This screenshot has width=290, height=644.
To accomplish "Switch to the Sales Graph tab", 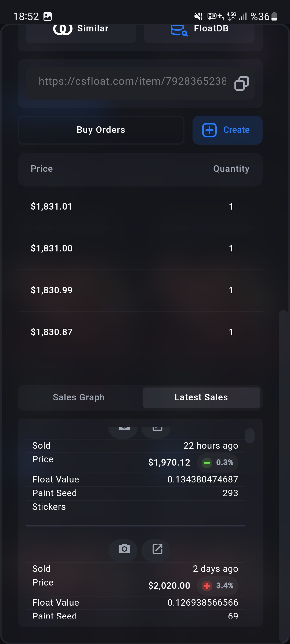I will (x=79, y=397).
